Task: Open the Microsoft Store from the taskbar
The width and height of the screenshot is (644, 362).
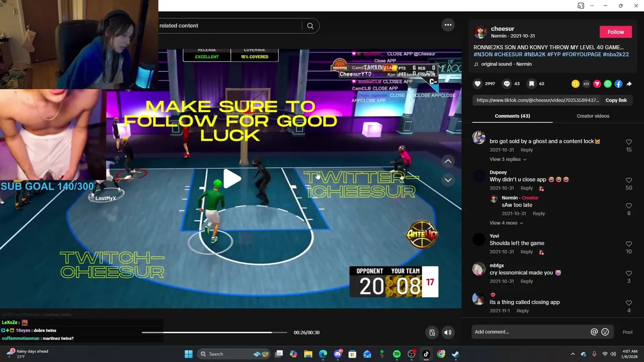Action: coord(352,354)
